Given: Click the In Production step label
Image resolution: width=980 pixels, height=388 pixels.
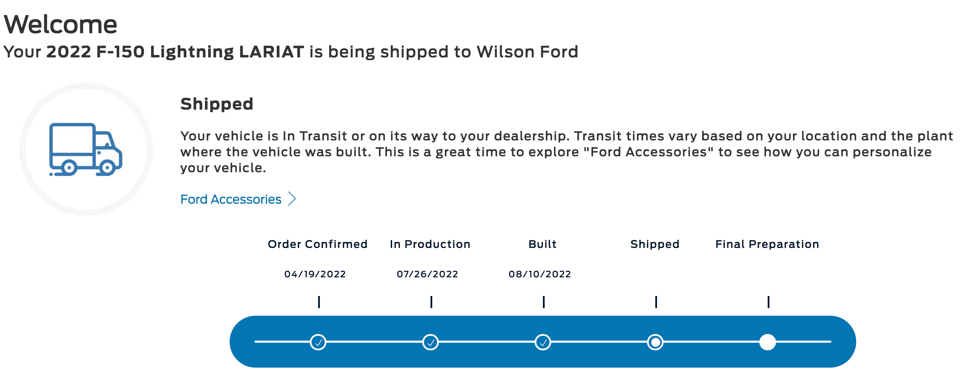Looking at the screenshot, I should (430, 244).
